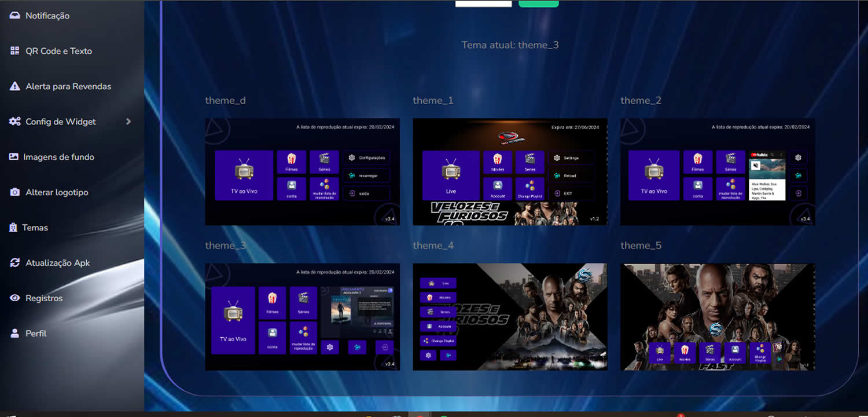The height and width of the screenshot is (417, 868).
Task: Pick the theme_5 preview with bottom icon bar
Action: coord(718,317)
